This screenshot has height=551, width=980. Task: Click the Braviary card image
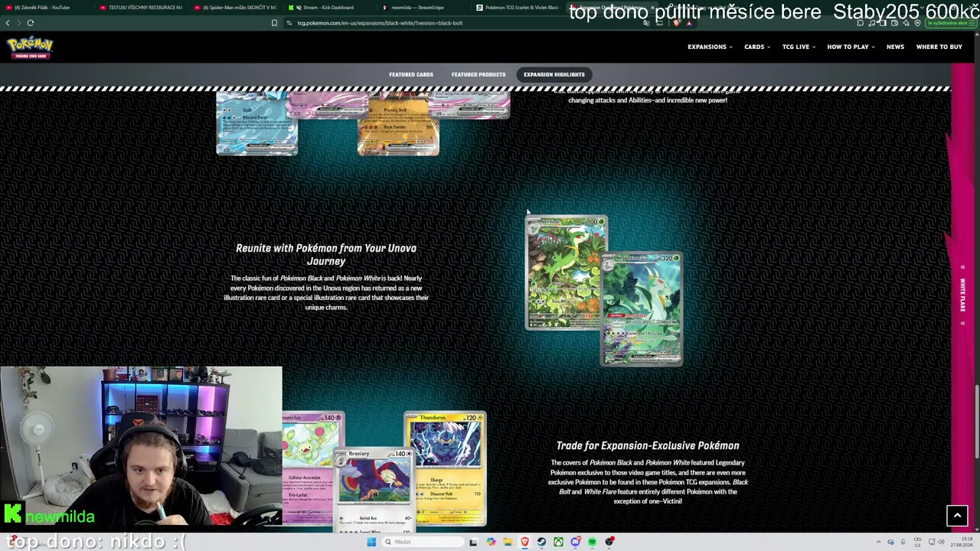(374, 490)
